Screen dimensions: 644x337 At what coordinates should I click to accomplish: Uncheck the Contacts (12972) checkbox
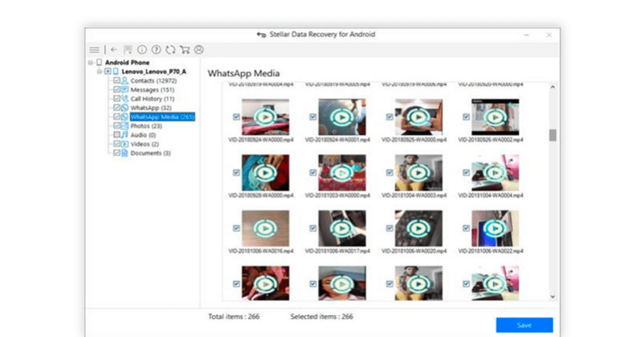pos(116,81)
